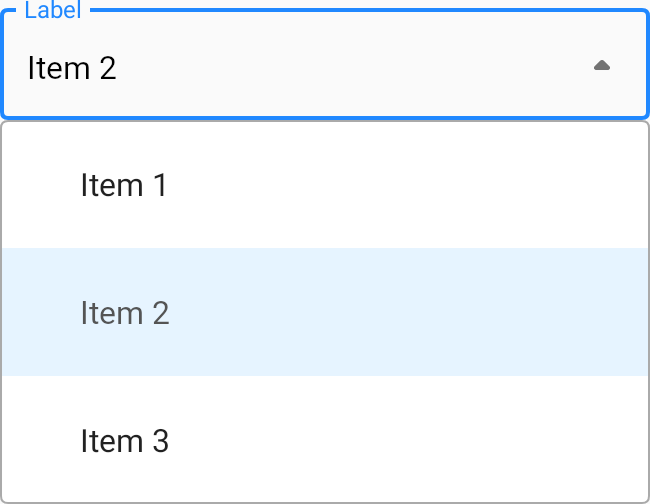
Task: Click the blue Label text above the field
Action: point(52,11)
